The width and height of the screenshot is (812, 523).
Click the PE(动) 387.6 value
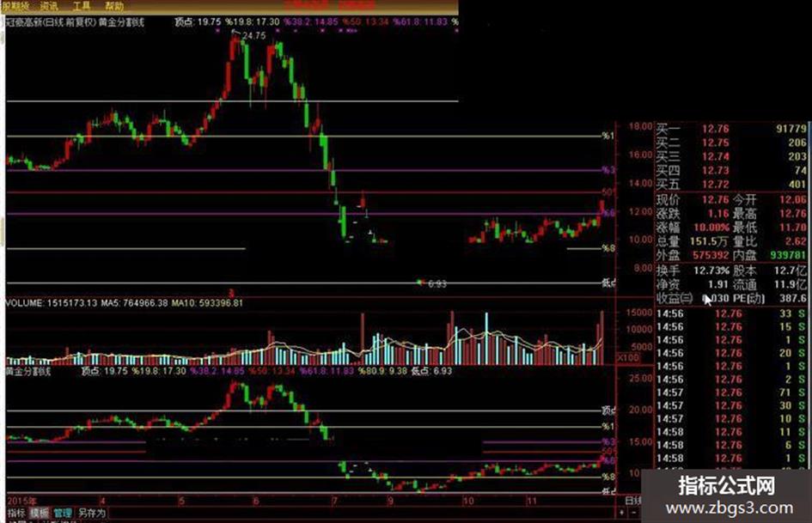795,298
